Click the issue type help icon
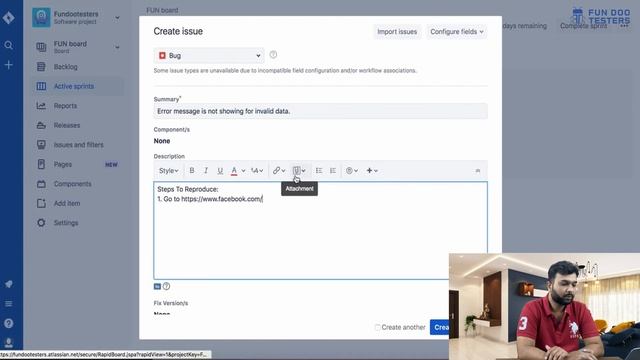Screen dimensions: 640x360 pos(273,55)
